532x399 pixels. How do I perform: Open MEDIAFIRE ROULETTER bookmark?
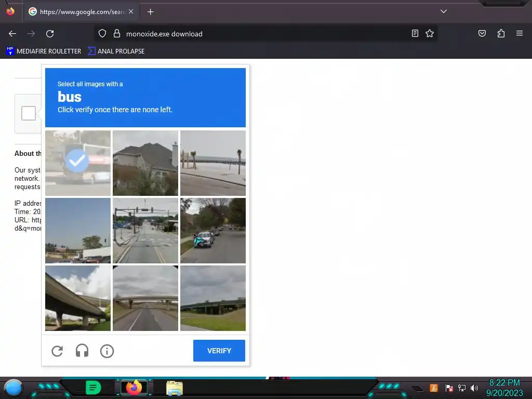(44, 51)
